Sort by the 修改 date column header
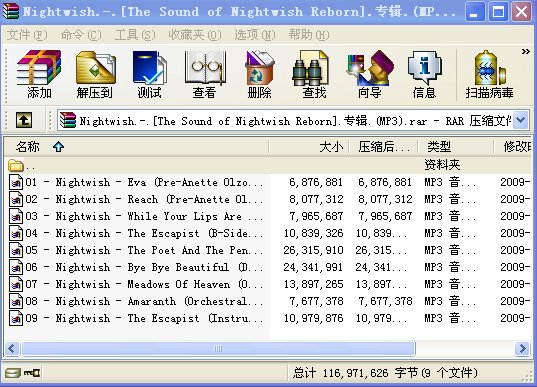 pyautogui.click(x=513, y=147)
